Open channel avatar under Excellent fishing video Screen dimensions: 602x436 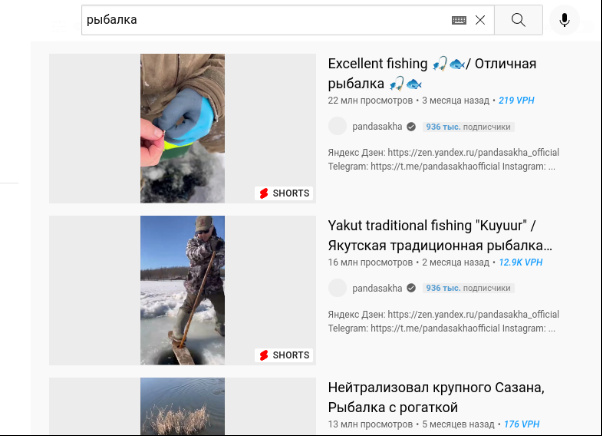tap(337, 127)
